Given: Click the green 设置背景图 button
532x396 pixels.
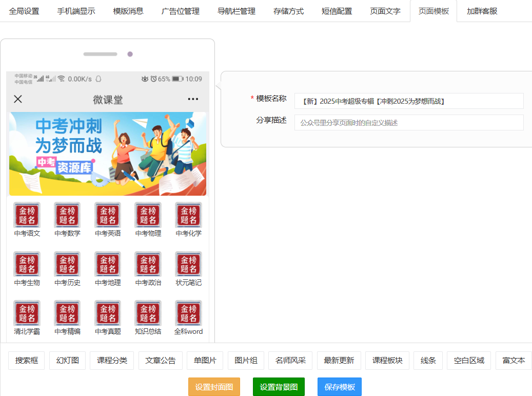Looking at the screenshot, I should 279,387.
